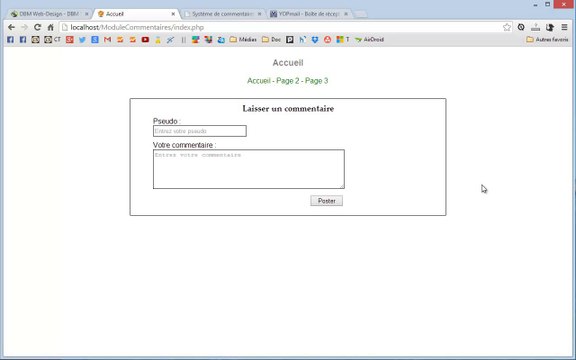Open the YouTube bookmark
This screenshot has height=360, width=576.
pos(145,39)
